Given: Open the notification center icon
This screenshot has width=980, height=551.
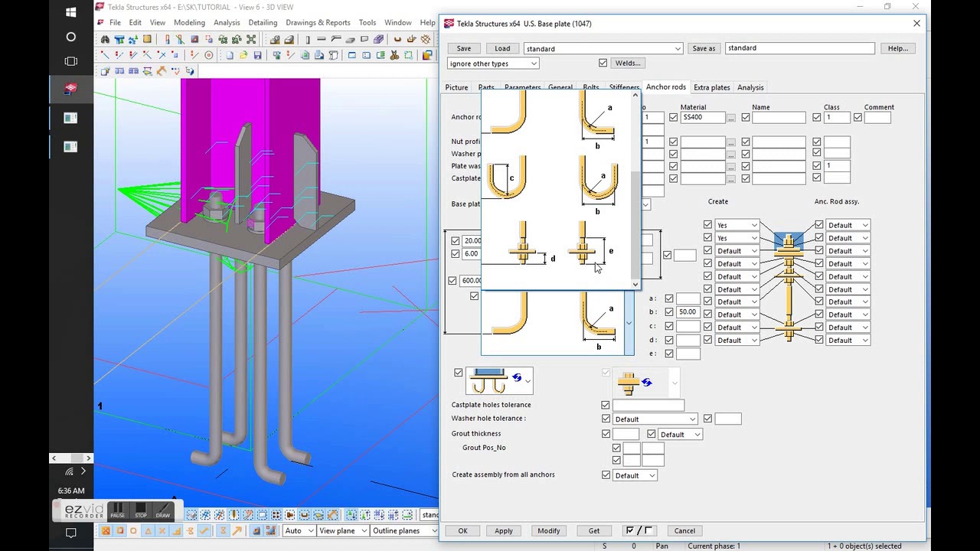Looking at the screenshot, I should (x=71, y=533).
